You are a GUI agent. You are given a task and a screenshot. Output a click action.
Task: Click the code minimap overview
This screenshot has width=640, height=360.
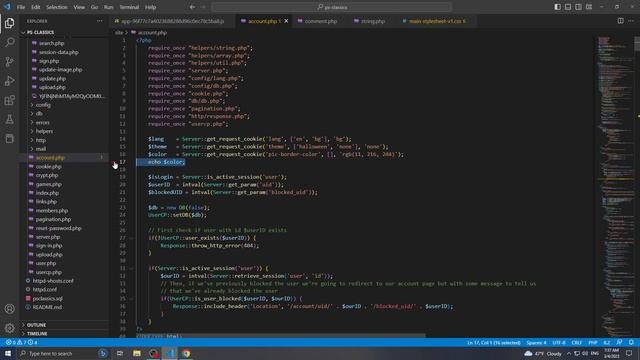(x=615, y=186)
